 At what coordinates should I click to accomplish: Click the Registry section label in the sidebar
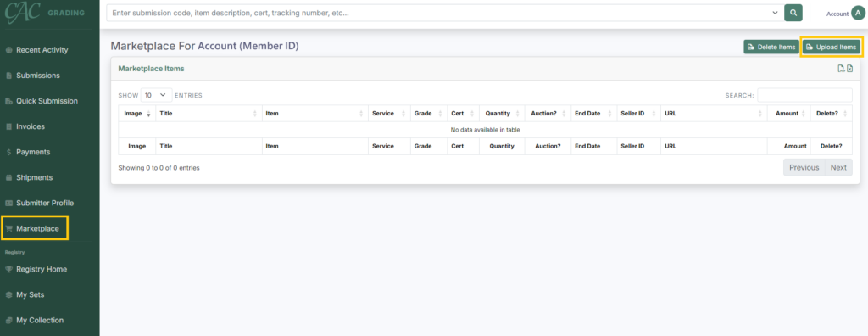[15, 252]
